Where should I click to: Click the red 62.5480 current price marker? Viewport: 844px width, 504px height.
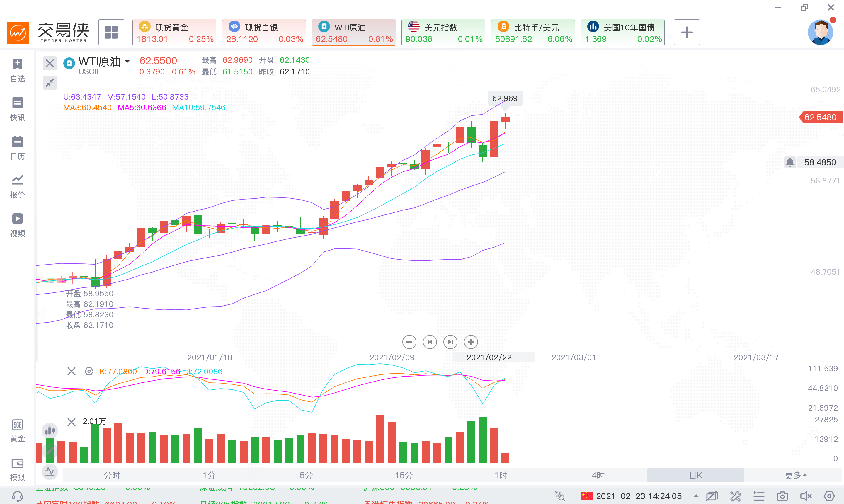click(x=821, y=117)
